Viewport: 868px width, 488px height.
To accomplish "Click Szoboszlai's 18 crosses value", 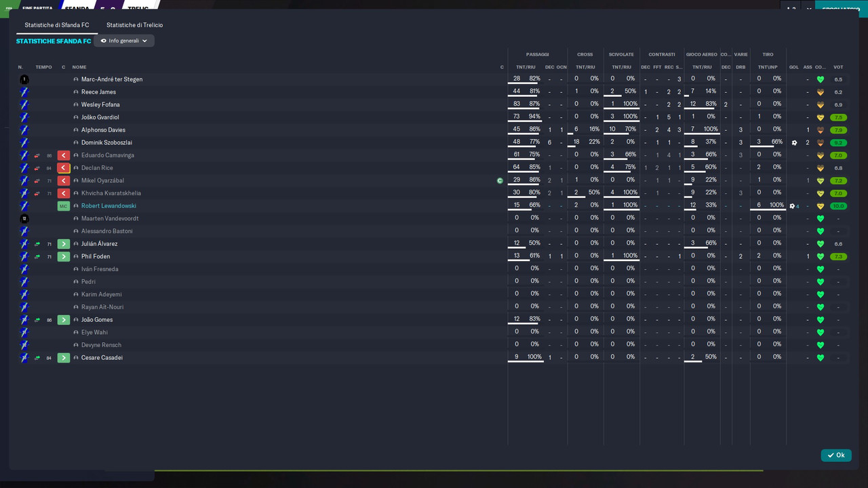I will pyautogui.click(x=576, y=142).
